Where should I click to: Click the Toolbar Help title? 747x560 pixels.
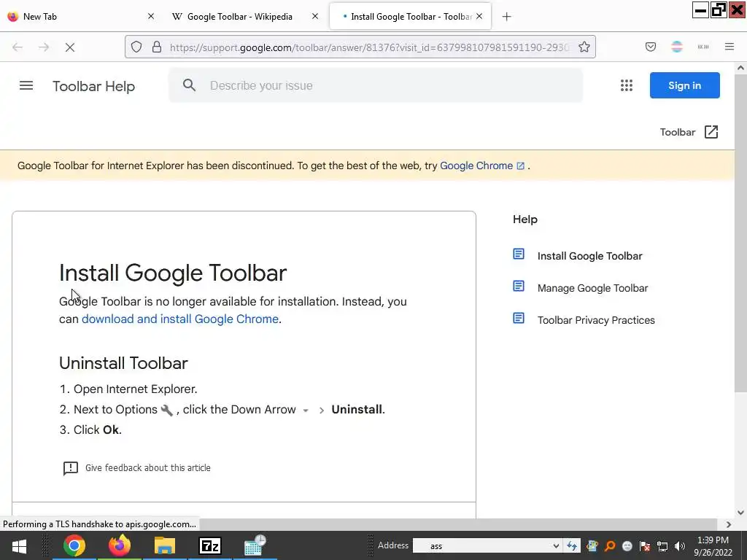(x=94, y=86)
